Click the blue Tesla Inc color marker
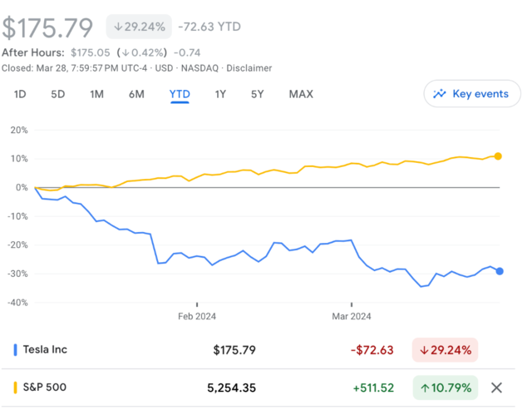 point(16,350)
